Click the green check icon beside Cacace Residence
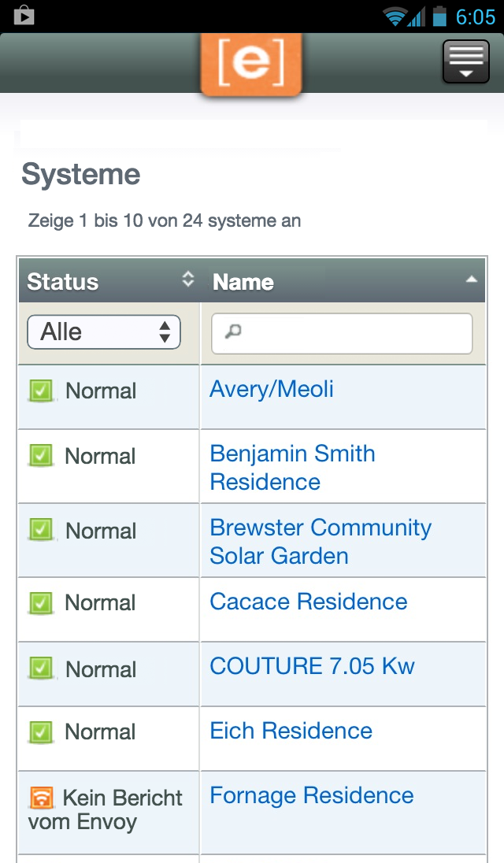The height and width of the screenshot is (863, 504). [41, 603]
